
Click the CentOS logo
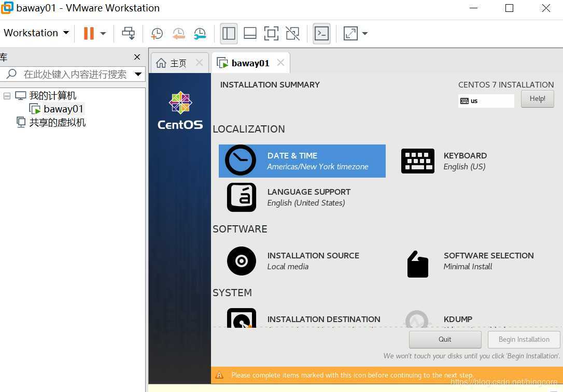(x=180, y=110)
